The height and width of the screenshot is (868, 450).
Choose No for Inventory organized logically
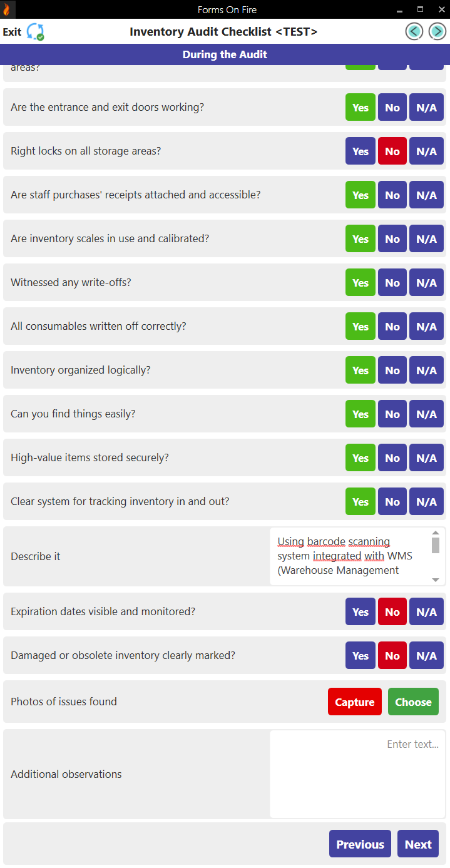pos(392,370)
